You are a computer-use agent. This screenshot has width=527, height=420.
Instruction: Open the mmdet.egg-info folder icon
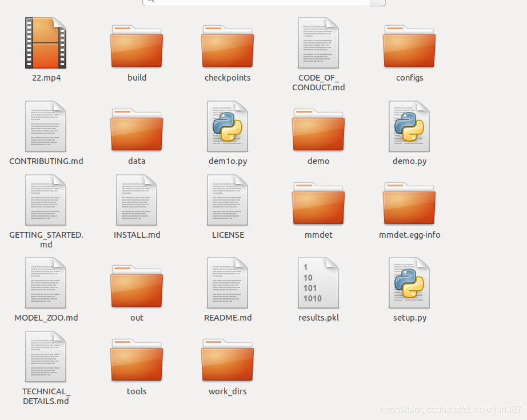click(409, 203)
